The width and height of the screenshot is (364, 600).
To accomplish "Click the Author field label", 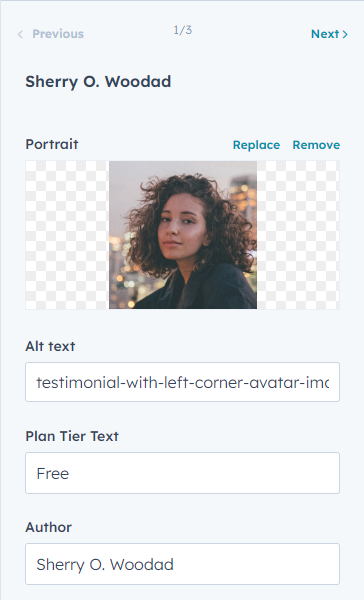I will click(48, 527).
